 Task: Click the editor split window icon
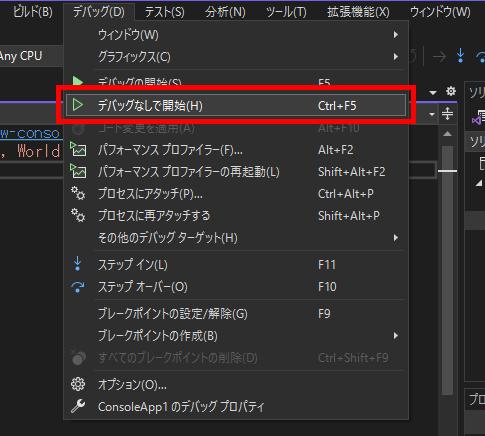point(447,114)
